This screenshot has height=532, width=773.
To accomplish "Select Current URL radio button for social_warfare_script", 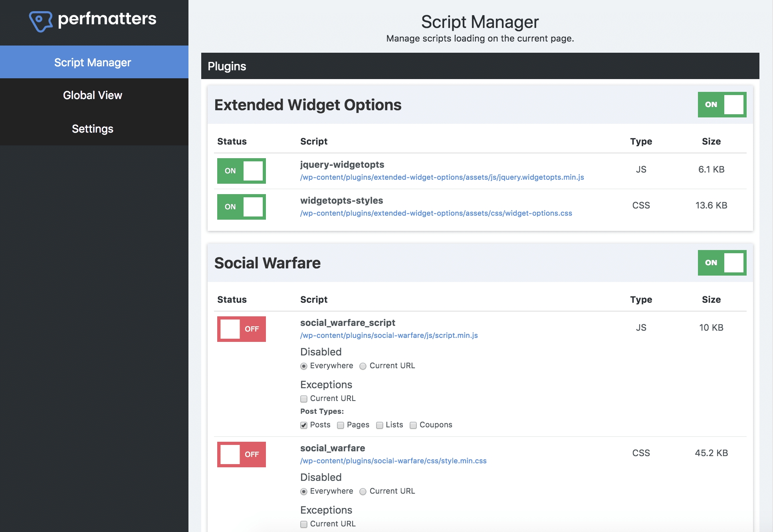I will 363,365.
